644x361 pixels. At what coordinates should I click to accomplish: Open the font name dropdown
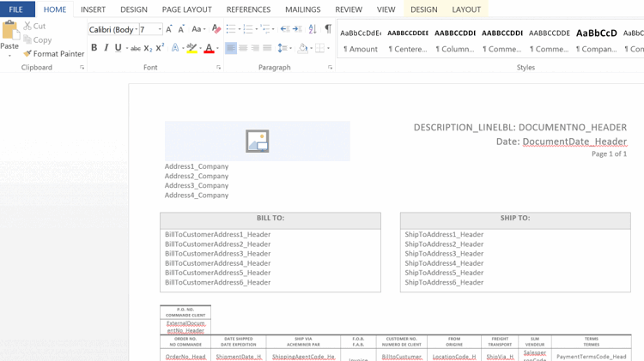tap(136, 29)
